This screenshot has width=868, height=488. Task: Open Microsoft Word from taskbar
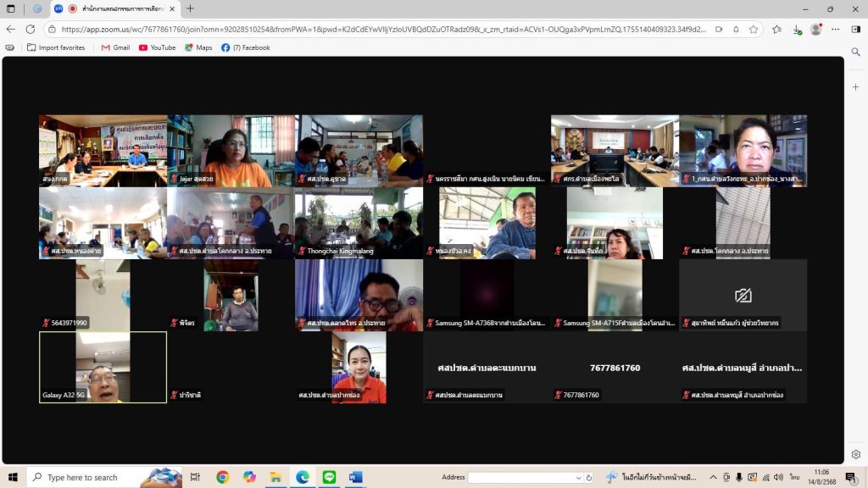[355, 477]
